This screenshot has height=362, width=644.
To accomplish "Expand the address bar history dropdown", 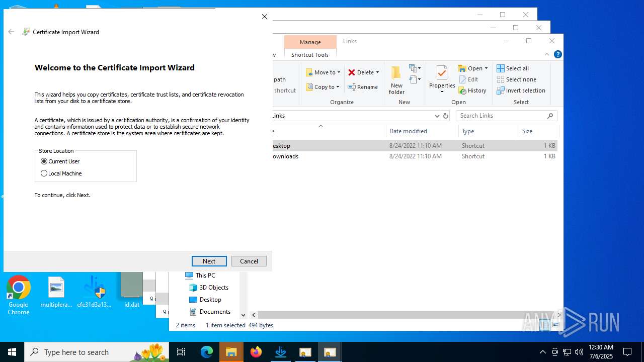I will [x=437, y=116].
